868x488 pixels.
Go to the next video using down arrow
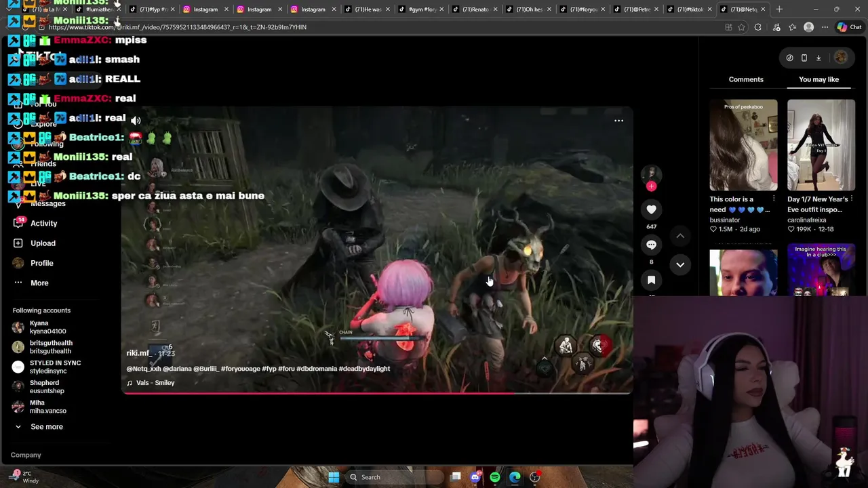pos(679,265)
